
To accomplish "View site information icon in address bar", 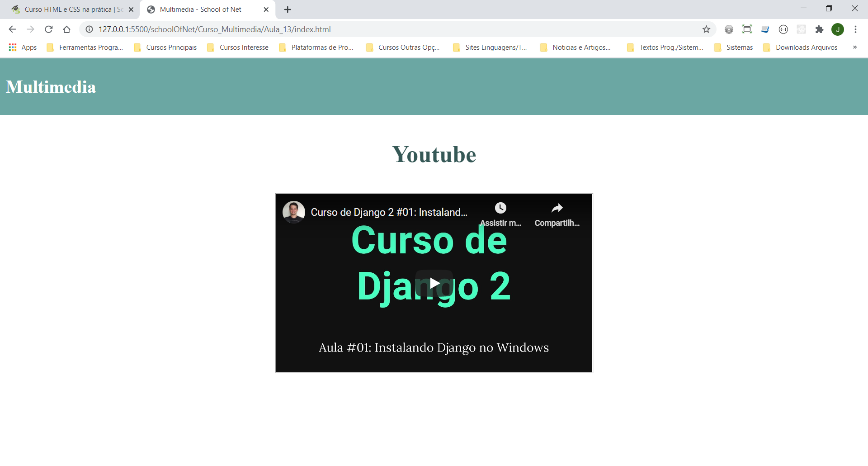I will click(x=89, y=29).
